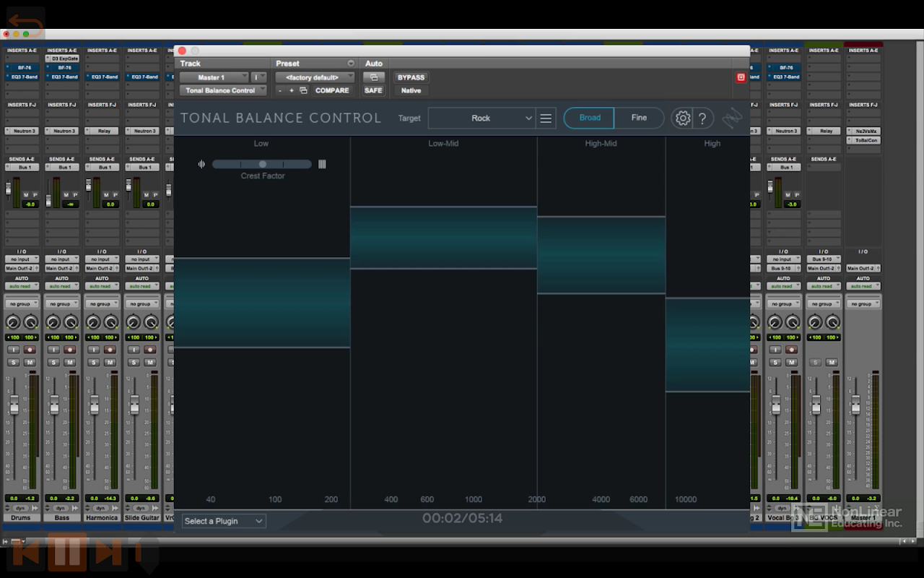Select the Slide Guitar track name label
This screenshot has height=578, width=924.
[142, 517]
